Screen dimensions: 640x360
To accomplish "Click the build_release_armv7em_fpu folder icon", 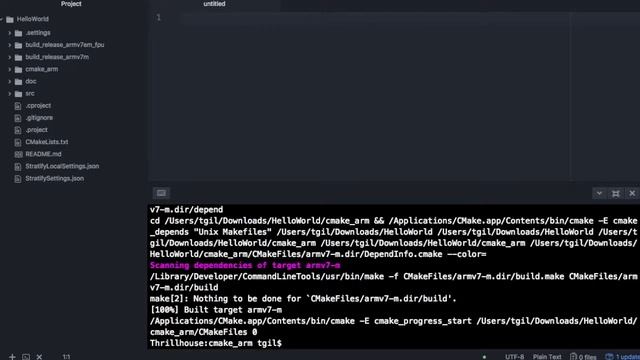I will (x=18, y=45).
